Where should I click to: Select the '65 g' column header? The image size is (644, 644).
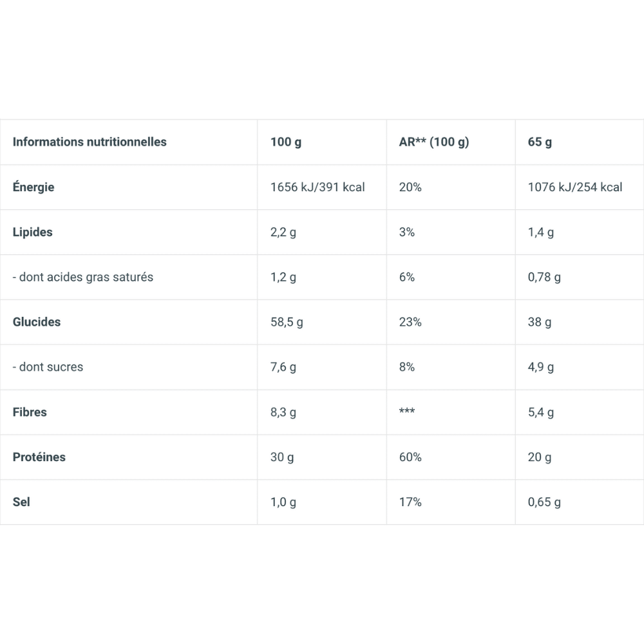540,142
